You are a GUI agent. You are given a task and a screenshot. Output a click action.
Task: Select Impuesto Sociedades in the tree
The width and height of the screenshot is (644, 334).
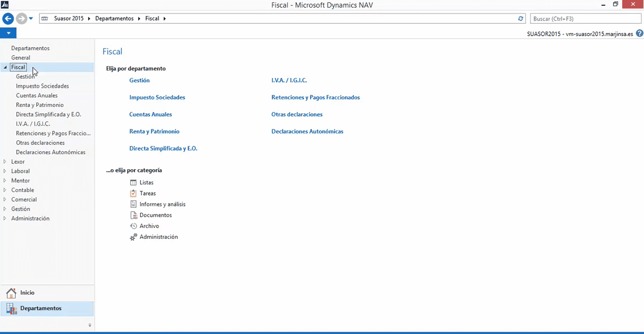pos(42,86)
